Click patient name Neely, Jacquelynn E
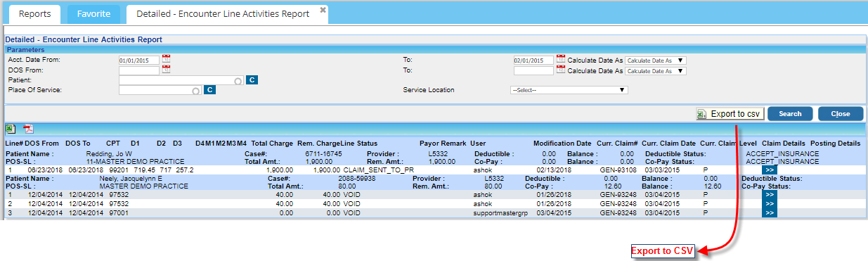 click(x=131, y=179)
